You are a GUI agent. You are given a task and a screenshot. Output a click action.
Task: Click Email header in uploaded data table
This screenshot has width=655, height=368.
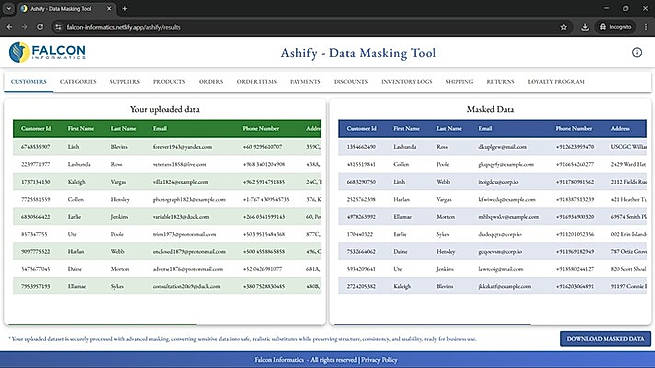tap(160, 129)
